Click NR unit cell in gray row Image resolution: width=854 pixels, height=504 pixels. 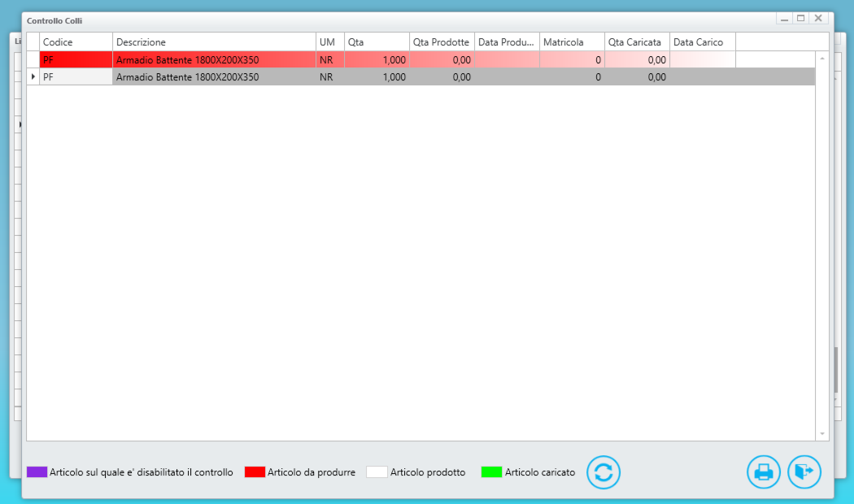tap(330, 76)
